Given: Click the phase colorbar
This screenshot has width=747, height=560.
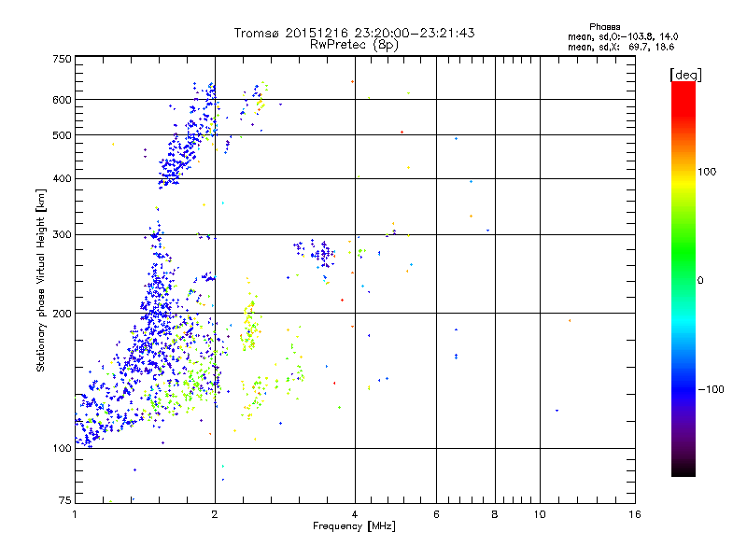Looking at the screenshot, I should pyautogui.click(x=684, y=278).
